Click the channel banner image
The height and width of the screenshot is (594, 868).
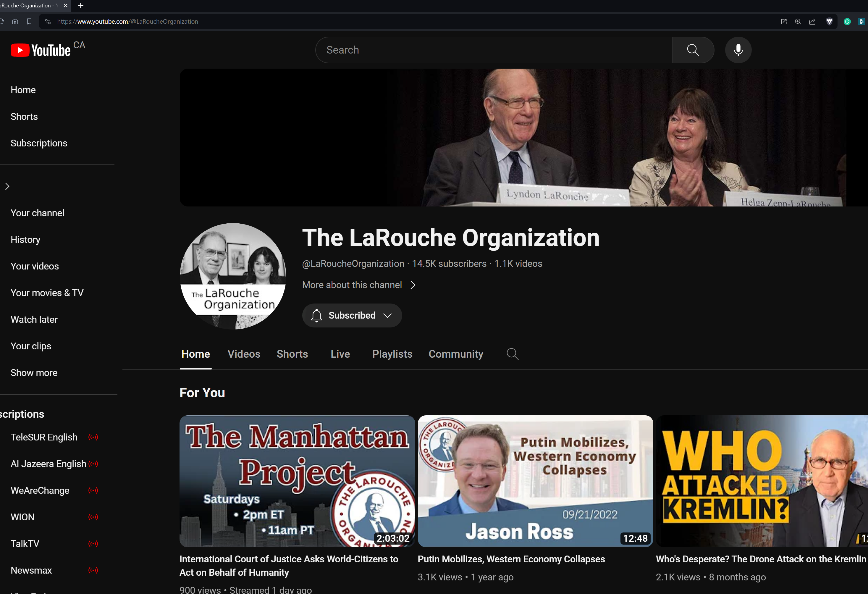pos(524,138)
